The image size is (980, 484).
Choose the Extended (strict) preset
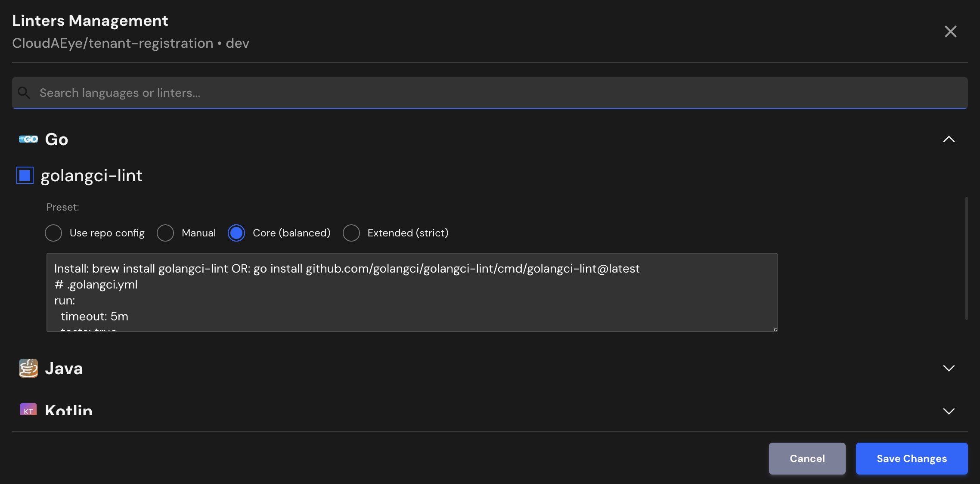pyautogui.click(x=351, y=233)
